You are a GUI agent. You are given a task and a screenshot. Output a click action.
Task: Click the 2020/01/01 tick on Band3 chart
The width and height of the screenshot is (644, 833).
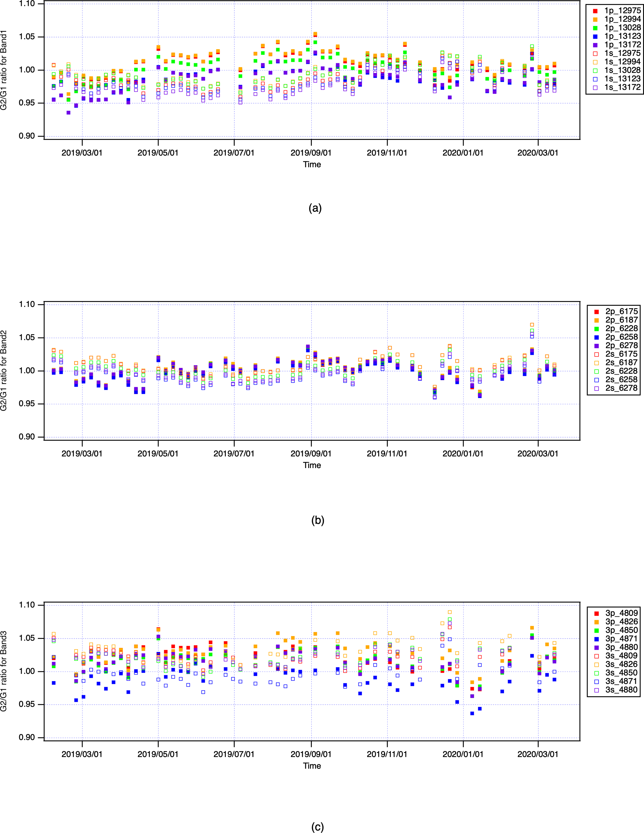coord(463,754)
